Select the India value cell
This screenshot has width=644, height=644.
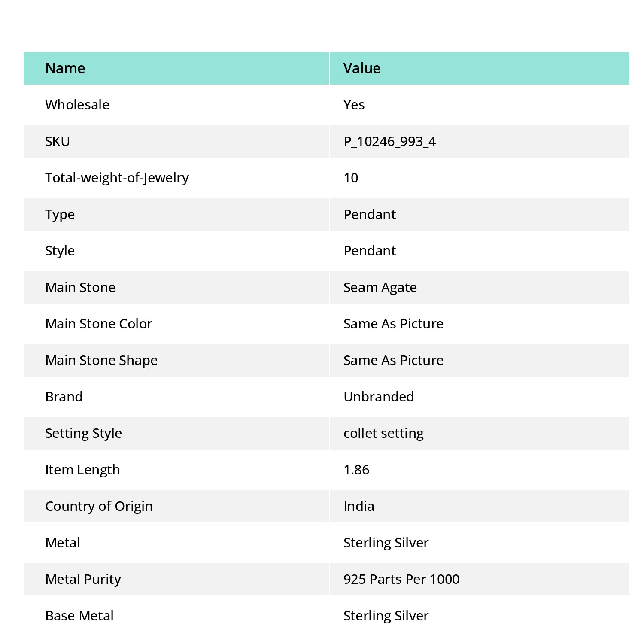pos(480,506)
